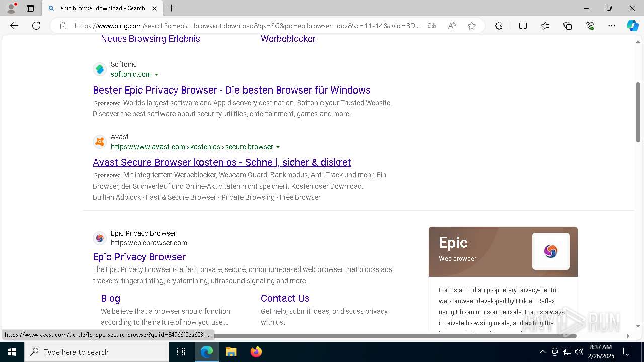Select the epic browser download tab
This screenshot has width=644, height=362.
click(103, 8)
